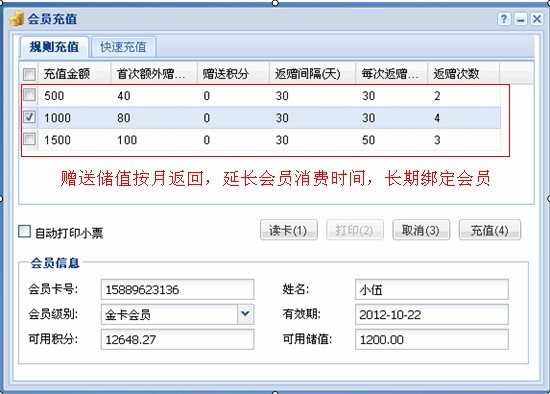Image resolution: width=550 pixels, height=394 pixels.
Task: Enable 自动打印小票 checkbox
Action: coord(25,232)
